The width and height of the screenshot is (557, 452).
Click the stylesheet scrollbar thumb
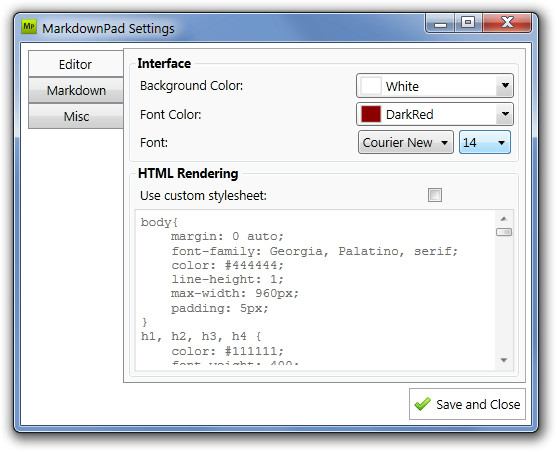(x=504, y=232)
